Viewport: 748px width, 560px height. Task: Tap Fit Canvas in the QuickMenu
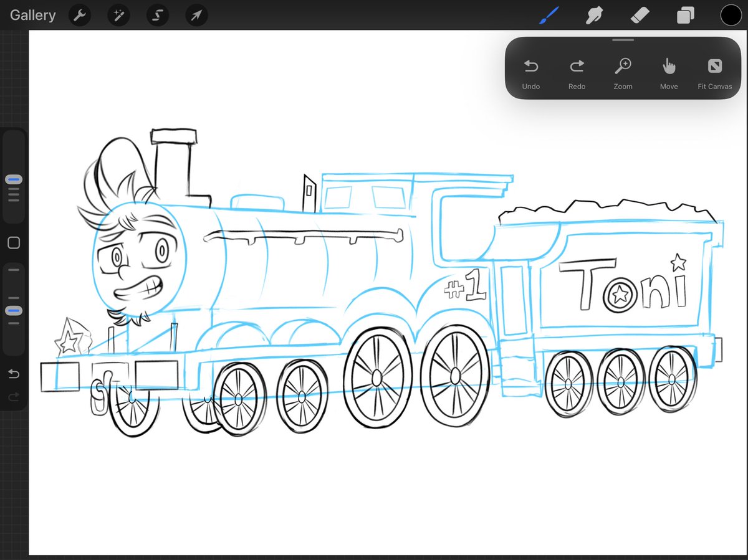[714, 74]
